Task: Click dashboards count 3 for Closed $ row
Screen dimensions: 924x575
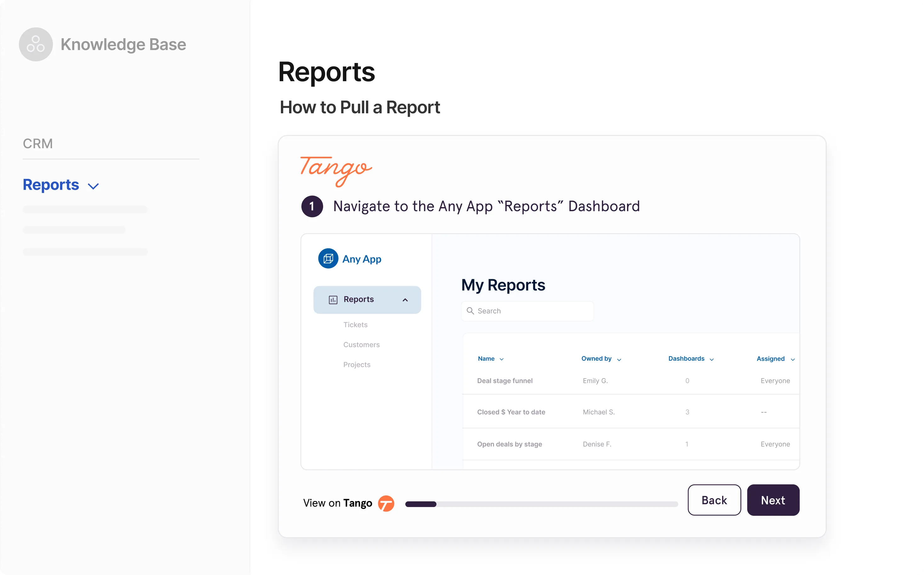Action: pyautogui.click(x=687, y=412)
